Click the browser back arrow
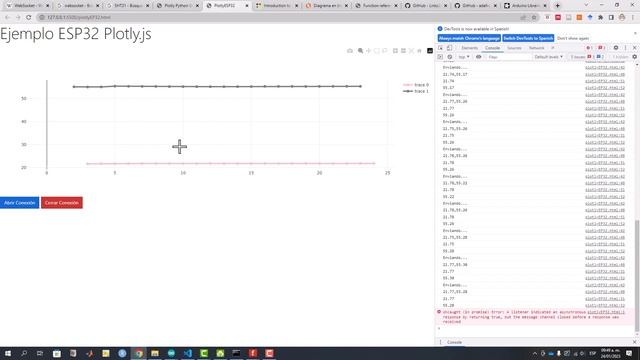Viewport: 640px width, 360px height. point(7,17)
